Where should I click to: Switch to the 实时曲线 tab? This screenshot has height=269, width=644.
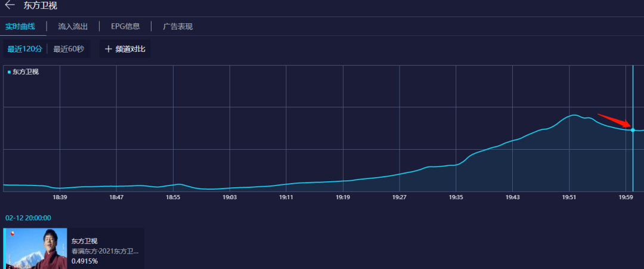click(x=20, y=27)
